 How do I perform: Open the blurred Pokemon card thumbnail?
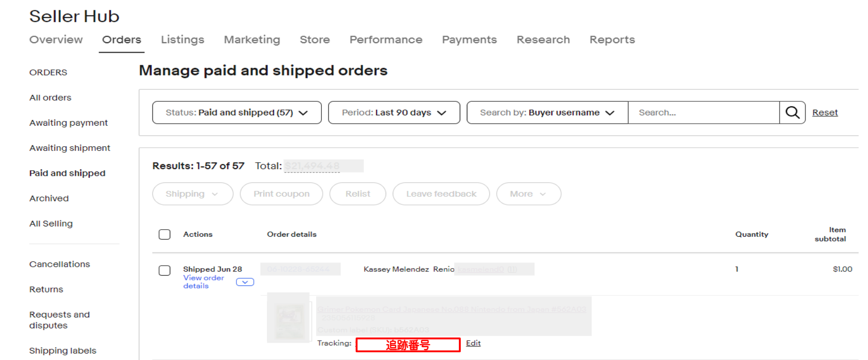288,318
